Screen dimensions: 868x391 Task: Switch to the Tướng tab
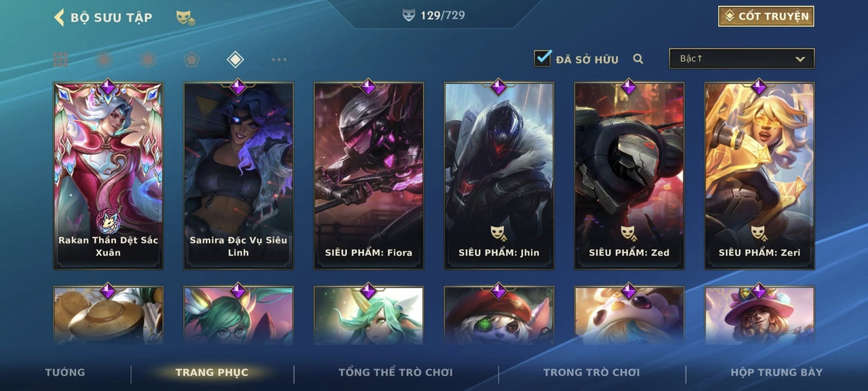65,372
